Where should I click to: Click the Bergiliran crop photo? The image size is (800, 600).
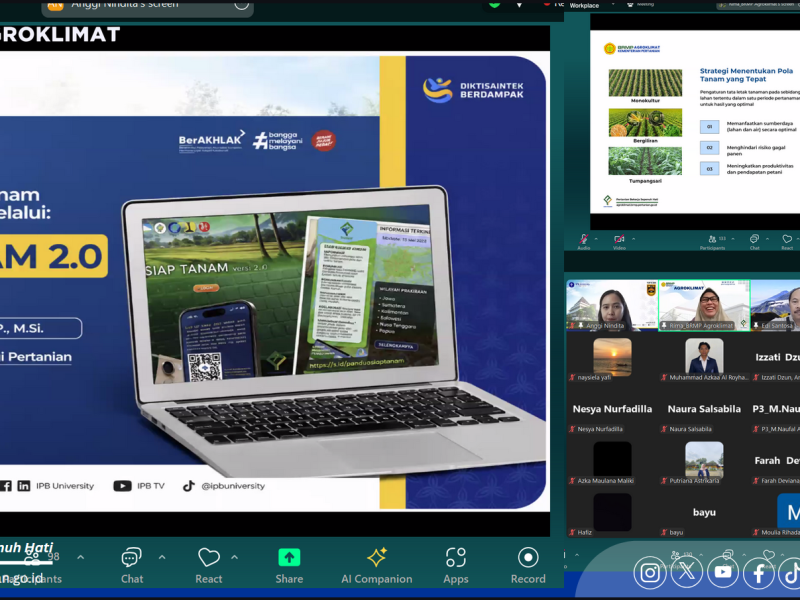645,122
